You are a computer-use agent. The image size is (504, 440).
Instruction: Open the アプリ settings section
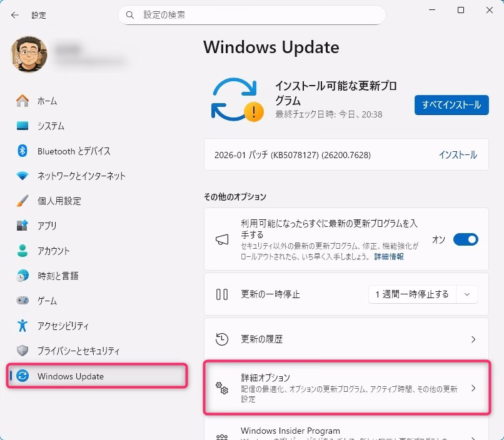coord(47,226)
